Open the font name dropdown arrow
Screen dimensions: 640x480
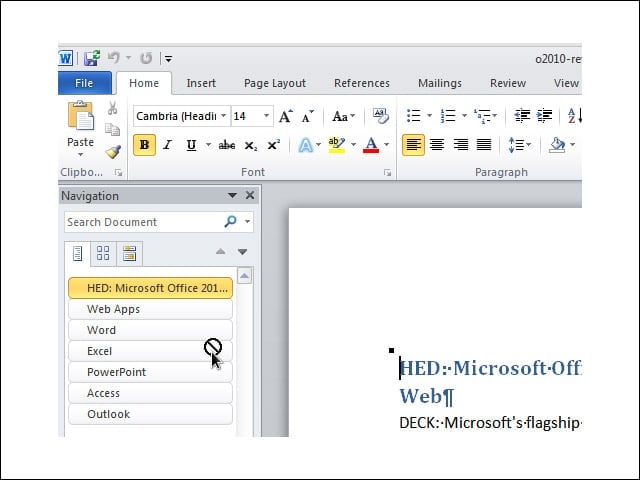pyautogui.click(x=224, y=116)
